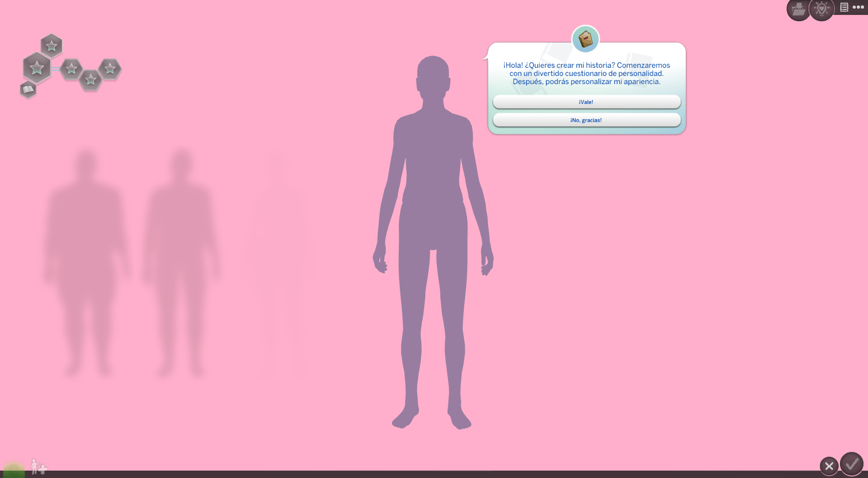Decline with the ¡No, gracias! button
Screen dimensions: 868x478
[586, 120]
